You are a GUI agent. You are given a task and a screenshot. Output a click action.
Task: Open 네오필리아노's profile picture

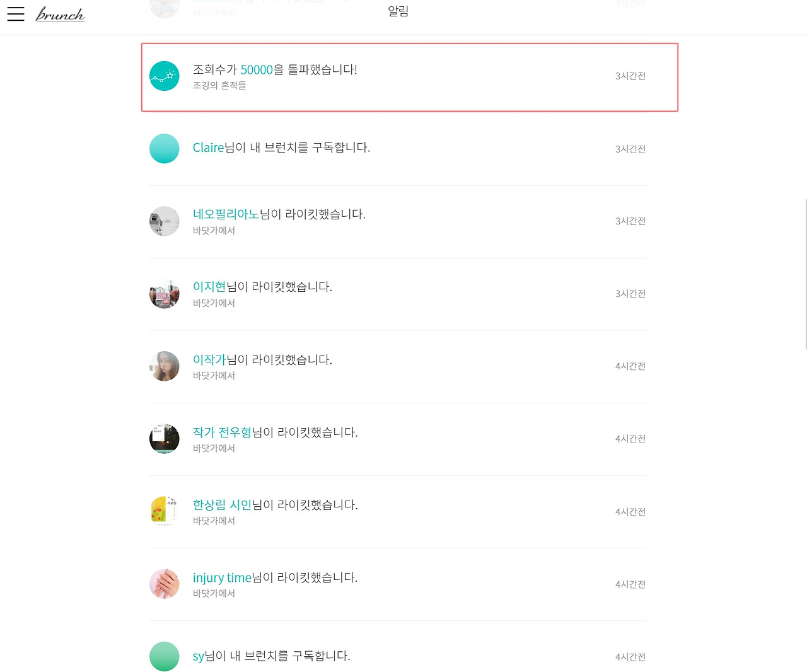(165, 221)
